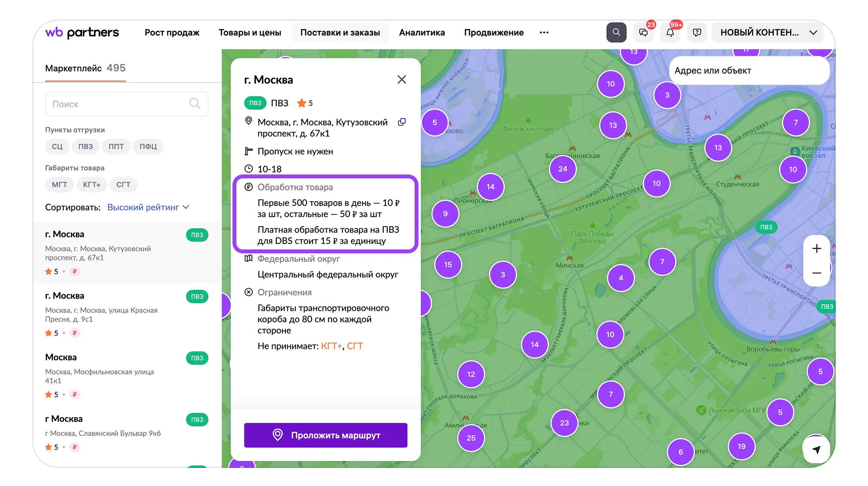Close the г. Москва details card
Screen dimensions: 868x486
coord(402,80)
